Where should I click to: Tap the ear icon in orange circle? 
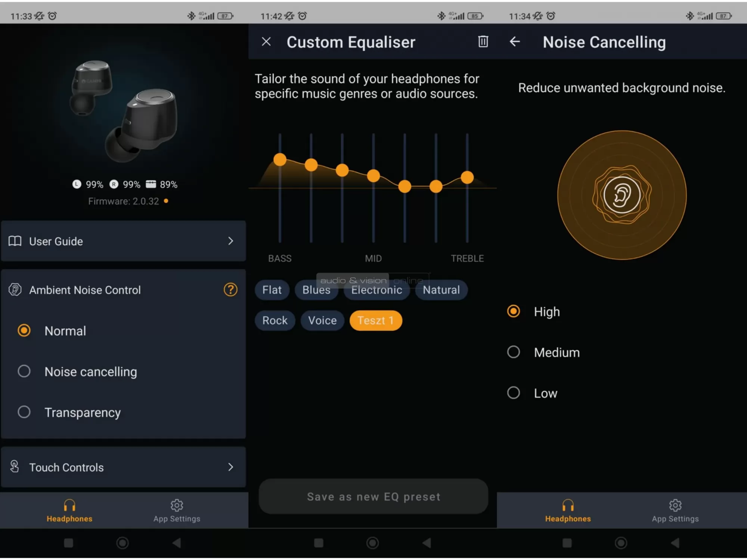[x=622, y=195]
